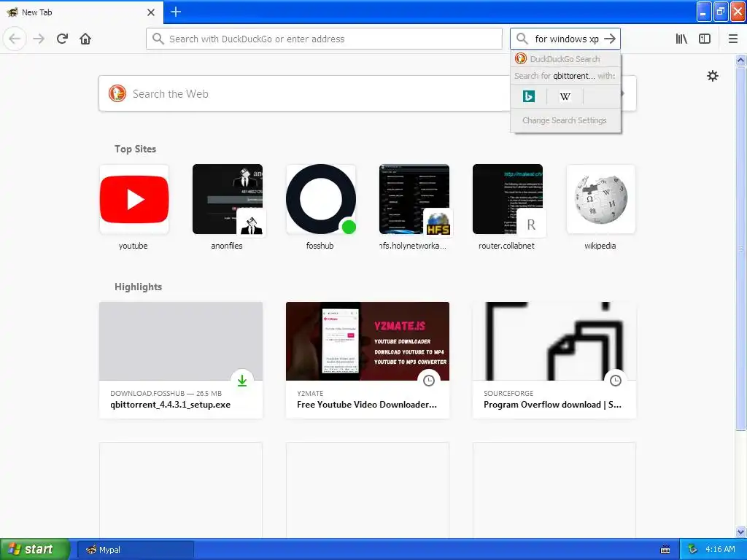Click the green download icon on fosshub card
Viewport: 747px width, 560px height.
pyautogui.click(x=242, y=380)
